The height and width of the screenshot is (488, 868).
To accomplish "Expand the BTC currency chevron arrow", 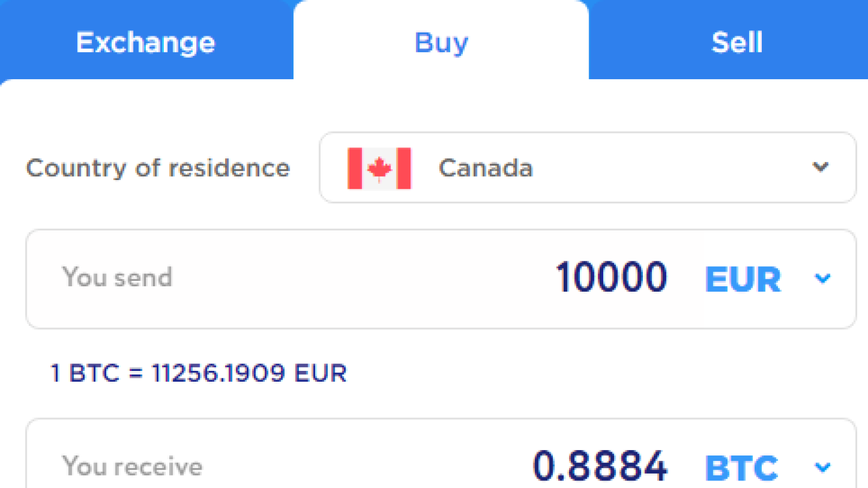I will (822, 467).
